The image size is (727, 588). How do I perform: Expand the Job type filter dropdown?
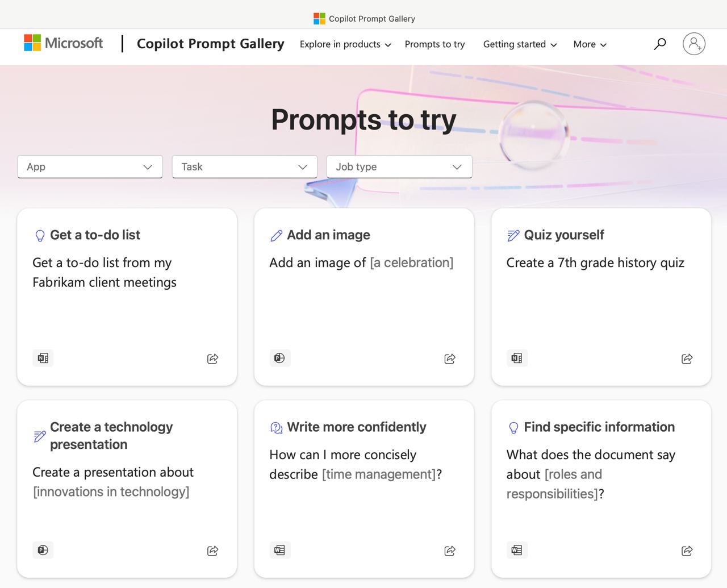coord(399,167)
